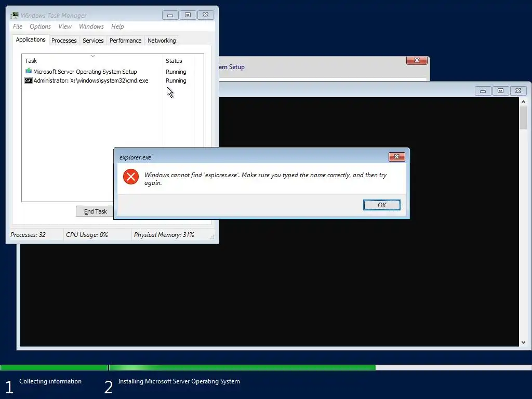The height and width of the screenshot is (399, 532).
Task: Click the explorer.exe dialog title text
Action: (135, 157)
